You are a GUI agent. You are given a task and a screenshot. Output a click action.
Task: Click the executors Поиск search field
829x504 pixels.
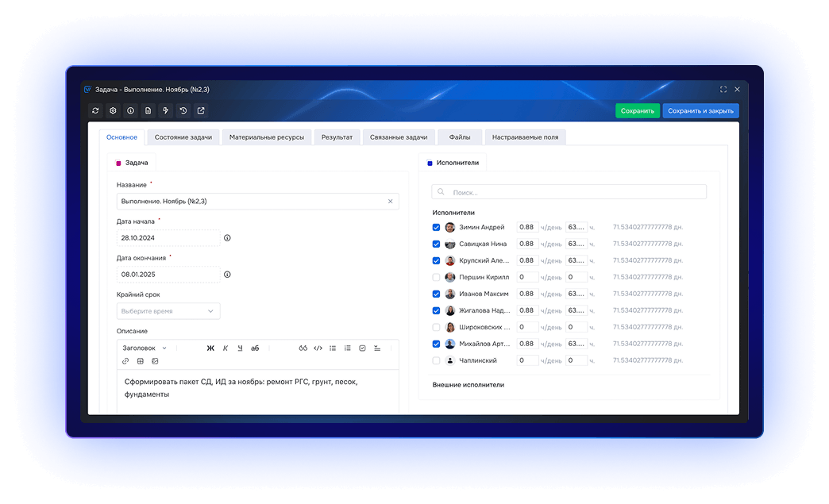click(569, 192)
